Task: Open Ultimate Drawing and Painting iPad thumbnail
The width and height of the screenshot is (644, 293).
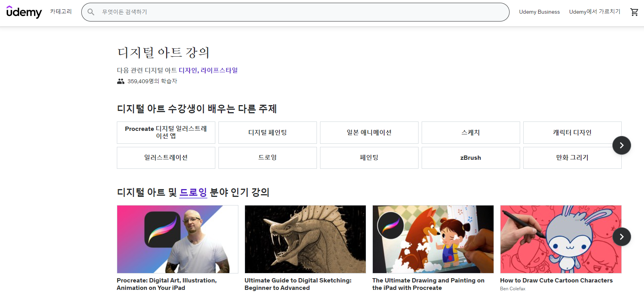Action: [433, 239]
